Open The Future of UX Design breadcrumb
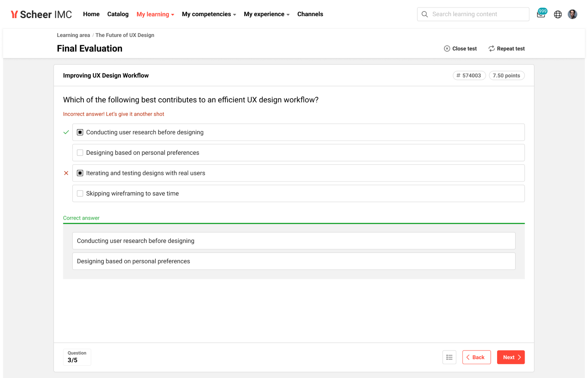The height and width of the screenshot is (378, 588). [x=125, y=35]
